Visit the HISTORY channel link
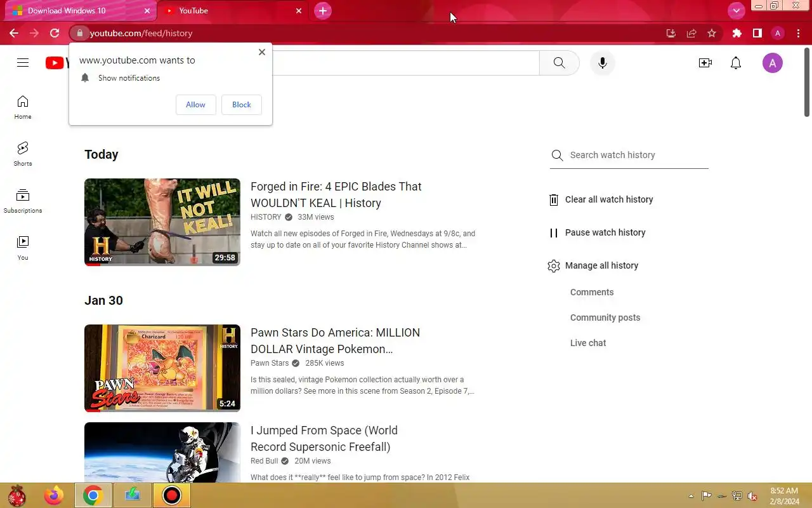Viewport: 812px width, 508px height. click(x=266, y=217)
